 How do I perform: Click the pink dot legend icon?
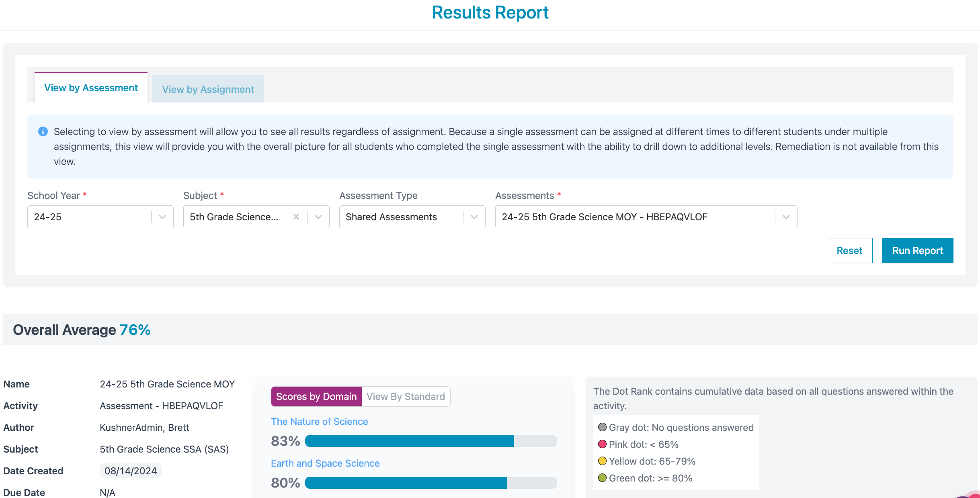(x=602, y=444)
